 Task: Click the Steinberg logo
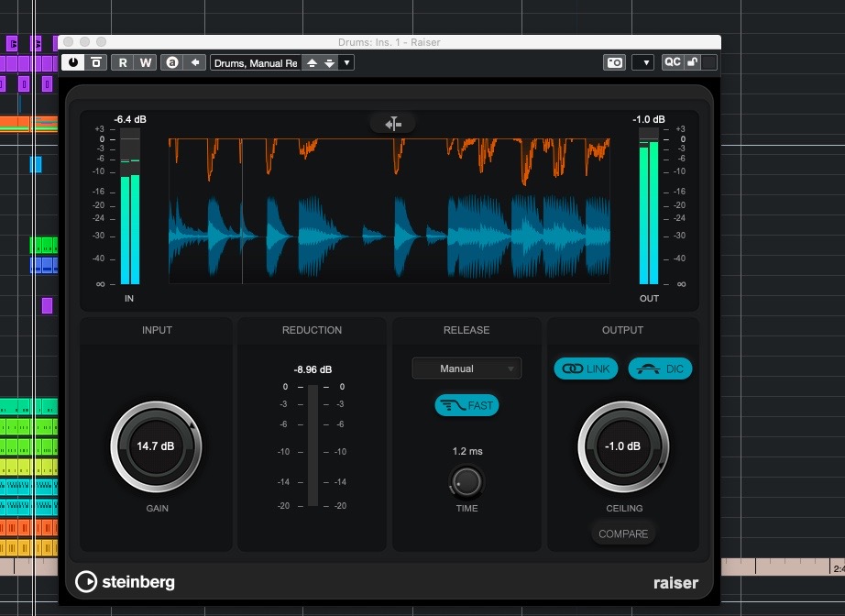(125, 582)
